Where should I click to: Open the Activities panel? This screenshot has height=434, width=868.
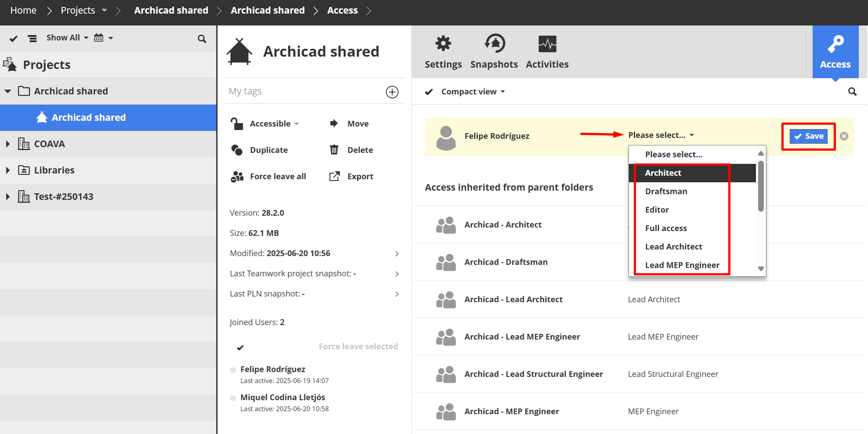click(547, 52)
